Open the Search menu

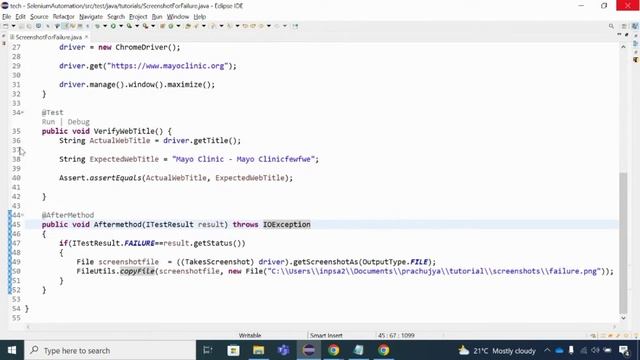pyautogui.click(x=116, y=17)
